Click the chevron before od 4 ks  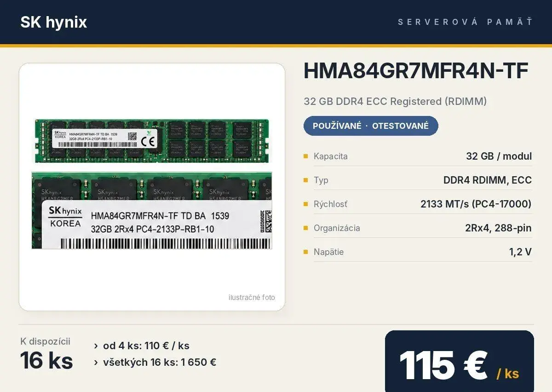coord(96,346)
